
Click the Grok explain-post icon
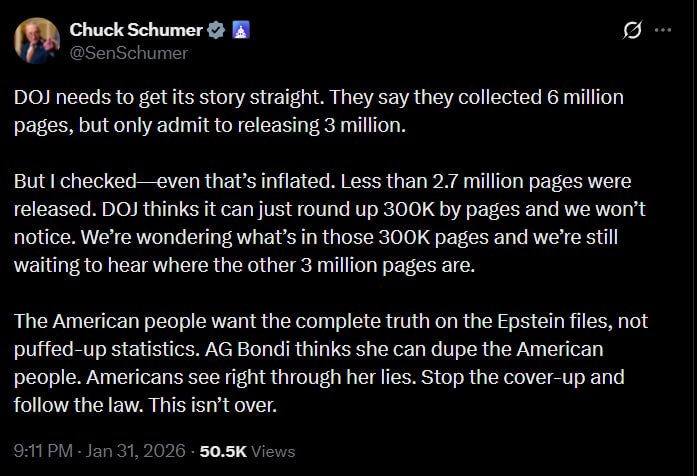tap(632, 31)
